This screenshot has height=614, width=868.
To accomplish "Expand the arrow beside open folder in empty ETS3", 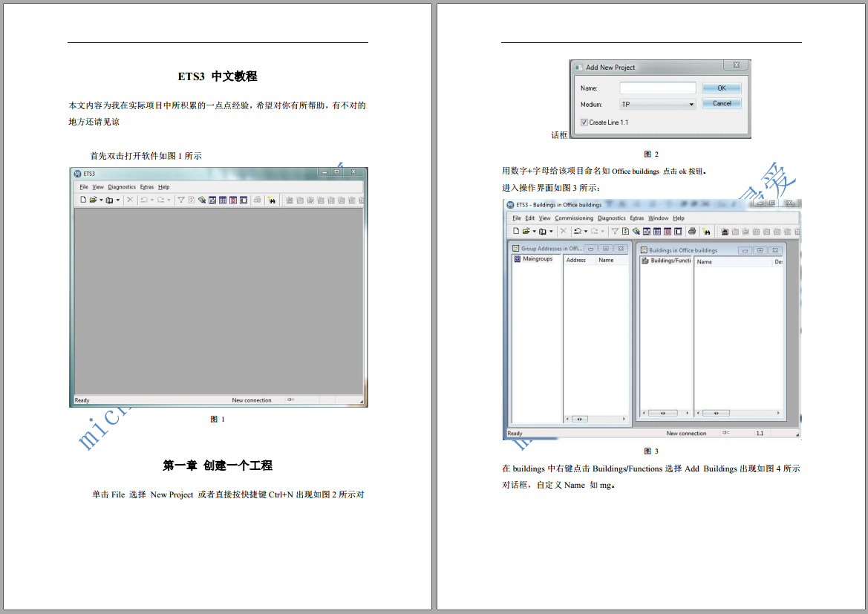I will [x=101, y=200].
